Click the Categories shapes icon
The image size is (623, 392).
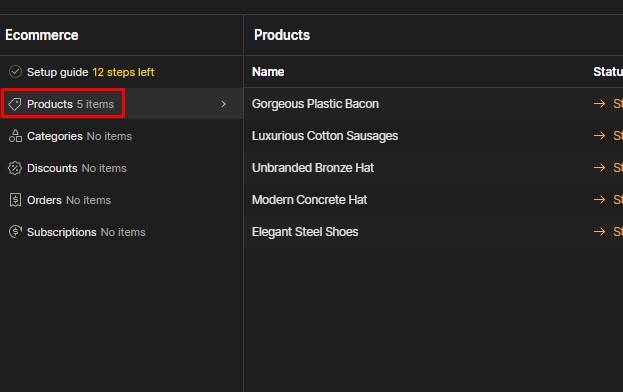point(15,136)
